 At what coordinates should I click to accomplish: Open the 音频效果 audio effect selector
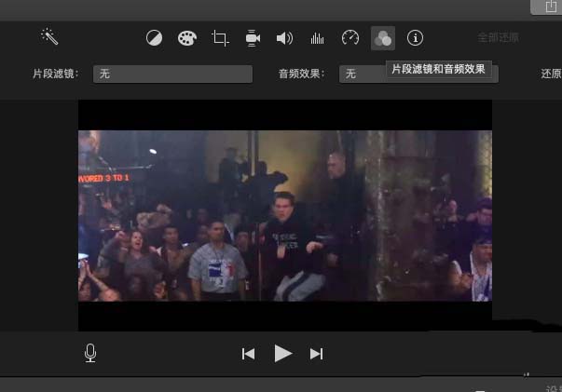click(x=418, y=74)
